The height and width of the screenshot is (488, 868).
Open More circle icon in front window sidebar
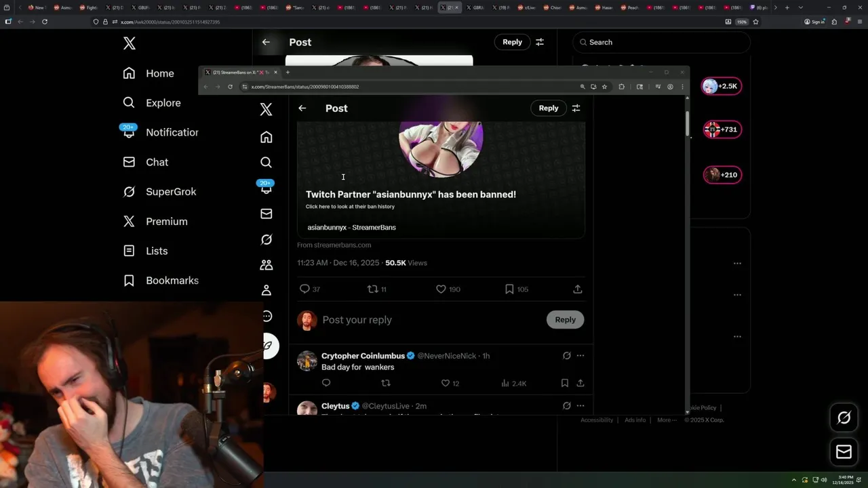coord(267,317)
